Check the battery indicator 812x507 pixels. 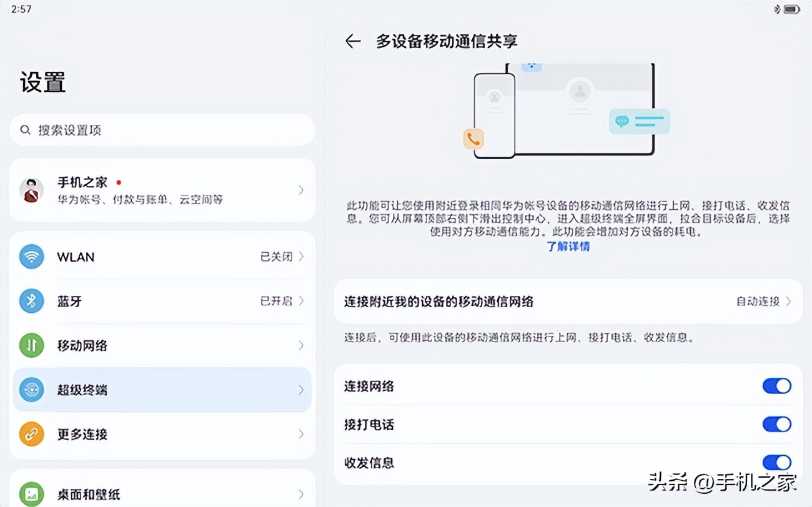pos(793,9)
